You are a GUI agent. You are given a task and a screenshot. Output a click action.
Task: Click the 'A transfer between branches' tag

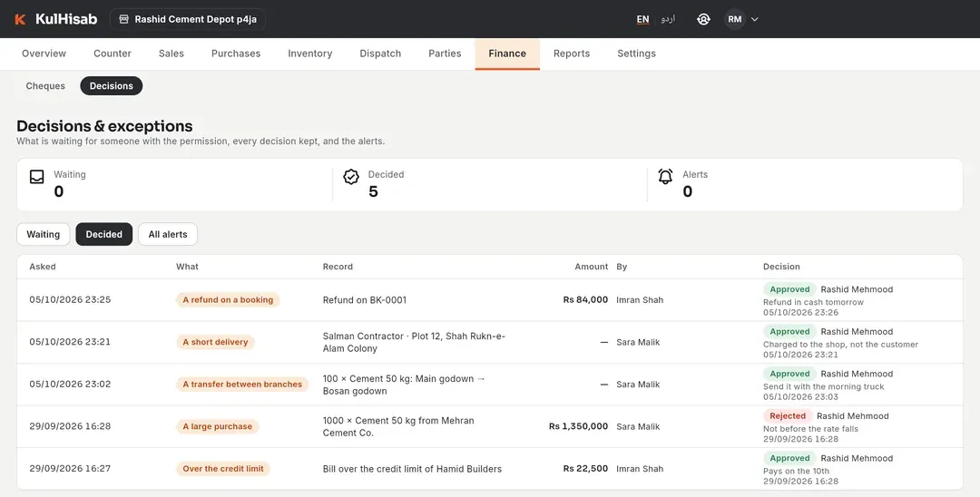point(242,384)
